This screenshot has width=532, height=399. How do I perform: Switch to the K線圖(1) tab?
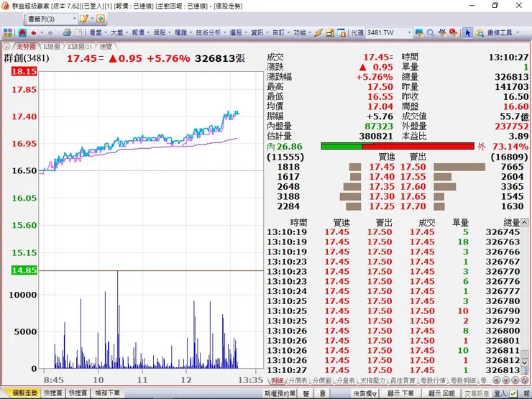coord(80,47)
